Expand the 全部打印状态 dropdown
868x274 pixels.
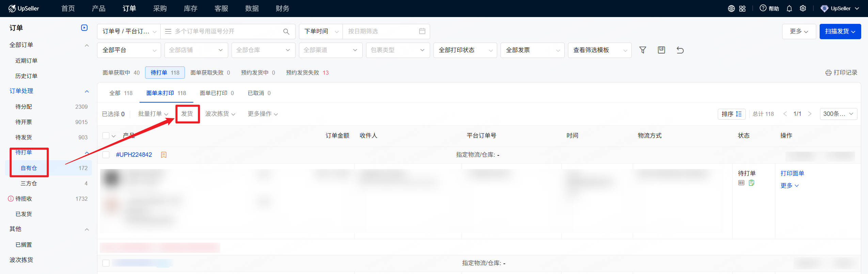coord(465,50)
